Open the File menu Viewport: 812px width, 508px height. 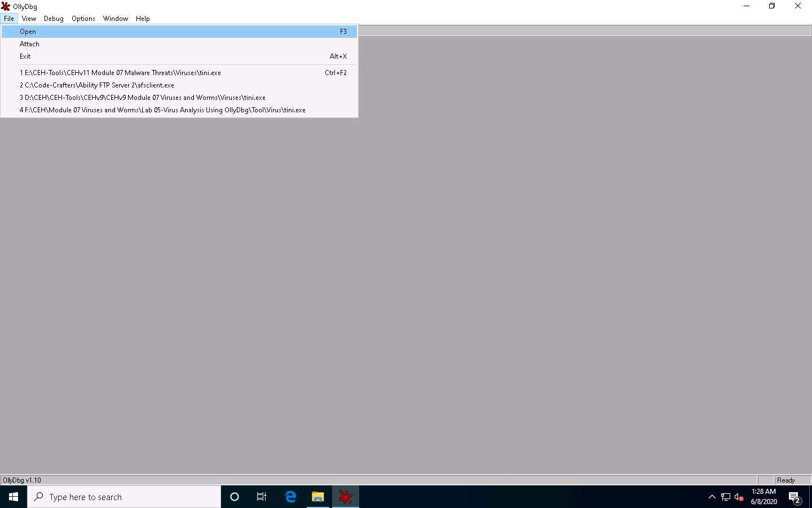(9, 19)
